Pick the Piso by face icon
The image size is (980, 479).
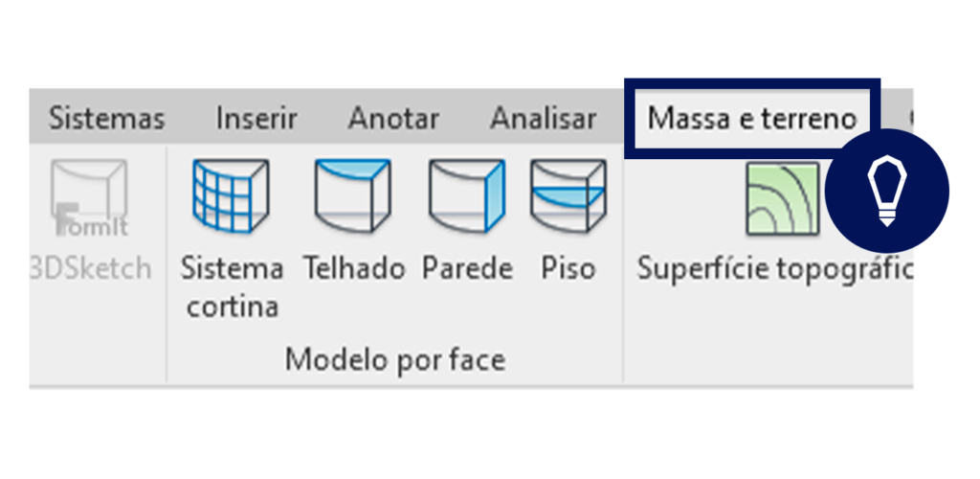568,195
